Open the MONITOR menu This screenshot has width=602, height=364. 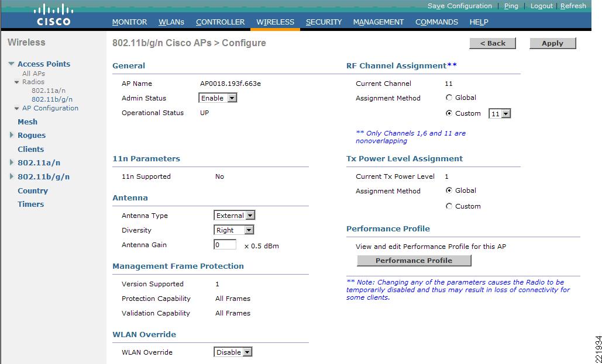129,22
